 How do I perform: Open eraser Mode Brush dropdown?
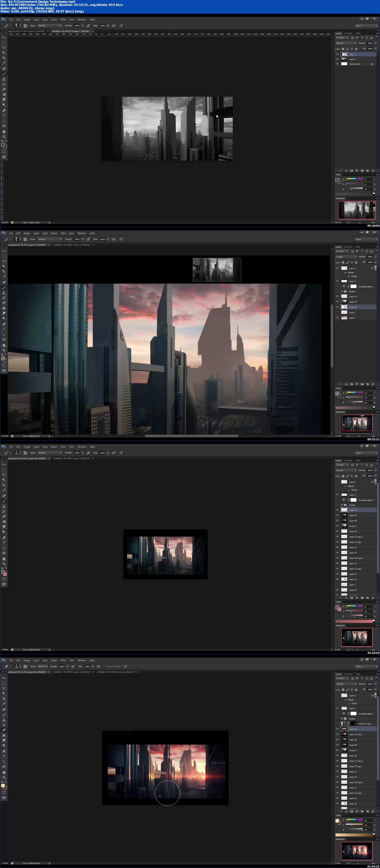[43, 666]
